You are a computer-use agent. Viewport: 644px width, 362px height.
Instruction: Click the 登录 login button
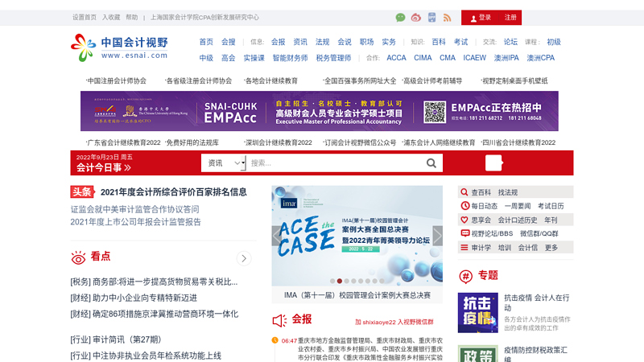(x=481, y=18)
